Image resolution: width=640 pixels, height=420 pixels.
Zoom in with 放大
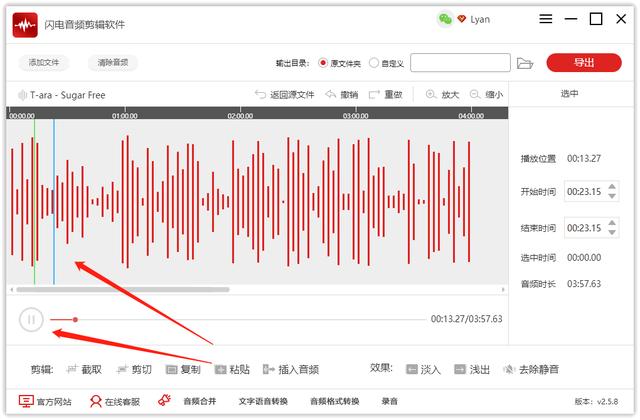pyautogui.click(x=442, y=95)
